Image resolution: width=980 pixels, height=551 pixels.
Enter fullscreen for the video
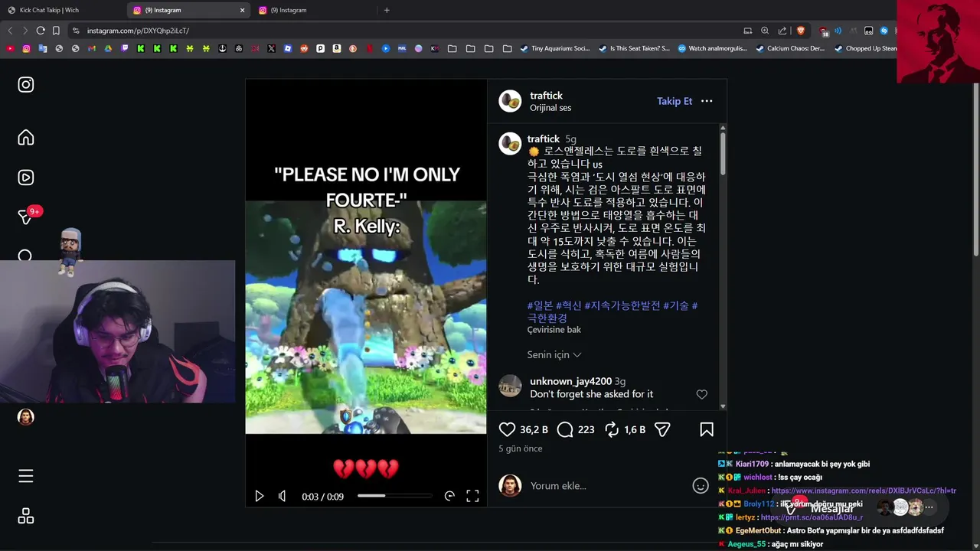472,496
